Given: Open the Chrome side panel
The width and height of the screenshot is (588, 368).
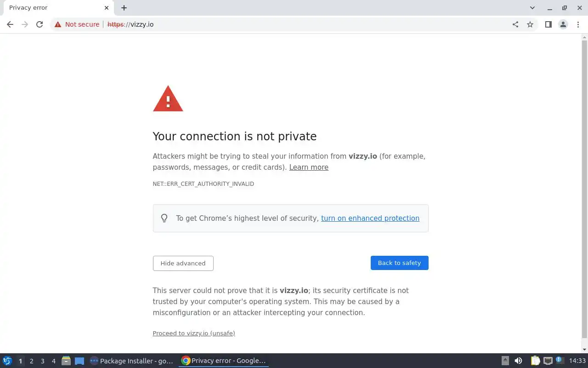Looking at the screenshot, I should pyautogui.click(x=548, y=24).
